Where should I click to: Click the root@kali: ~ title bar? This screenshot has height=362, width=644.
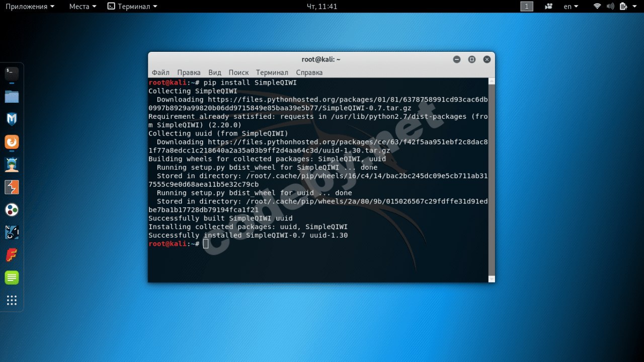coord(321,59)
